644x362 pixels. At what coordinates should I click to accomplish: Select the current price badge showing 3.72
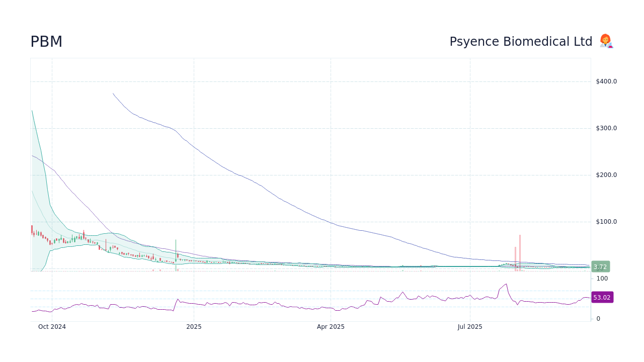(x=600, y=266)
